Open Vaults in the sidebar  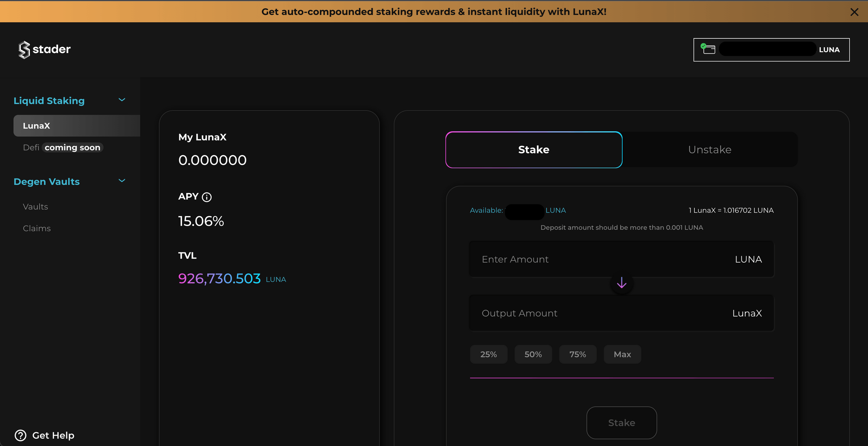coord(35,207)
